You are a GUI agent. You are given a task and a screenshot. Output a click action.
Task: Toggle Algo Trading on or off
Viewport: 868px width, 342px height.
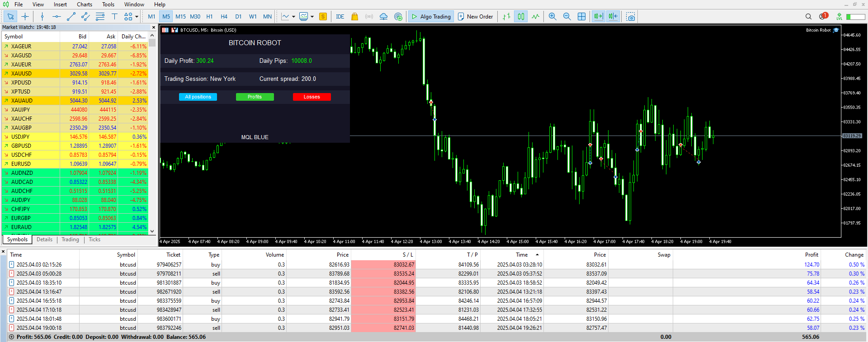(431, 17)
